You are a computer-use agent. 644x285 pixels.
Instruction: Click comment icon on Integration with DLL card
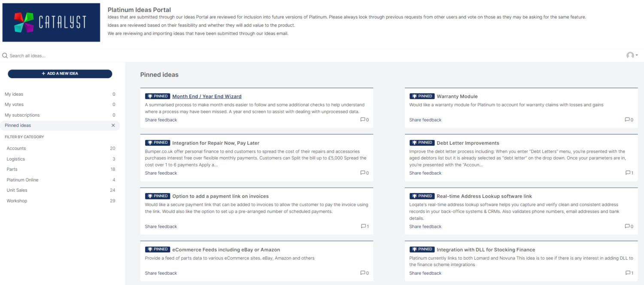click(627, 273)
